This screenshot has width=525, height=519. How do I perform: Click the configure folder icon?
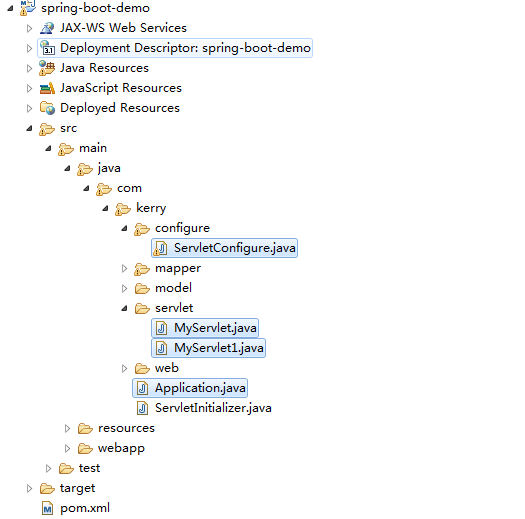click(142, 229)
